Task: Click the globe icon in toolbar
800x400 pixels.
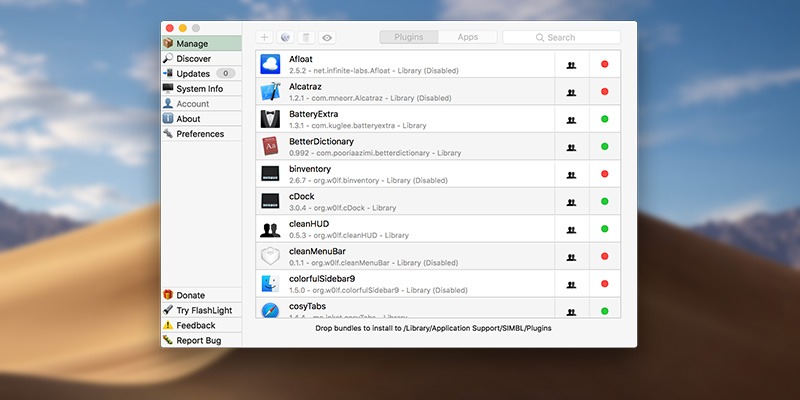Action: point(285,37)
